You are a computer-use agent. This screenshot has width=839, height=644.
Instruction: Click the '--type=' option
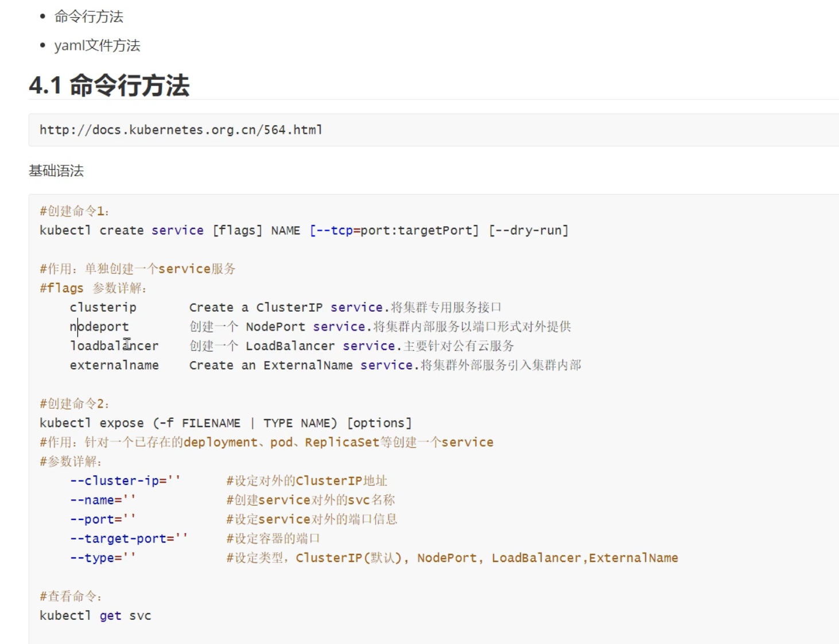pos(103,558)
